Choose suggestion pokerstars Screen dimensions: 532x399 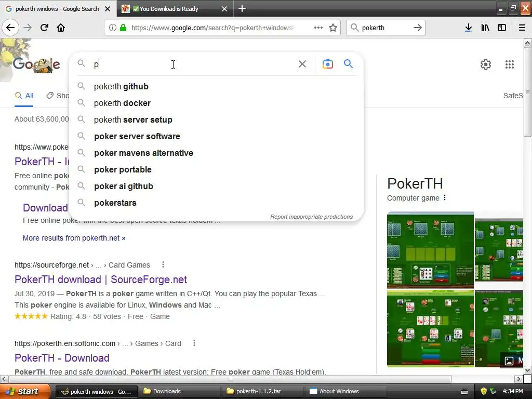(216, 203)
